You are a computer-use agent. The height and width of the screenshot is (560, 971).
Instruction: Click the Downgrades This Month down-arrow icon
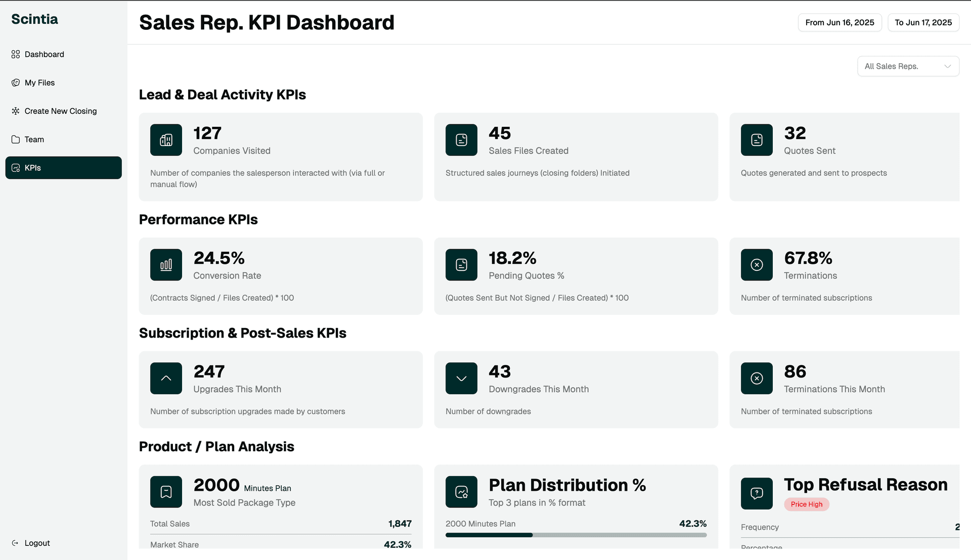pyautogui.click(x=461, y=379)
